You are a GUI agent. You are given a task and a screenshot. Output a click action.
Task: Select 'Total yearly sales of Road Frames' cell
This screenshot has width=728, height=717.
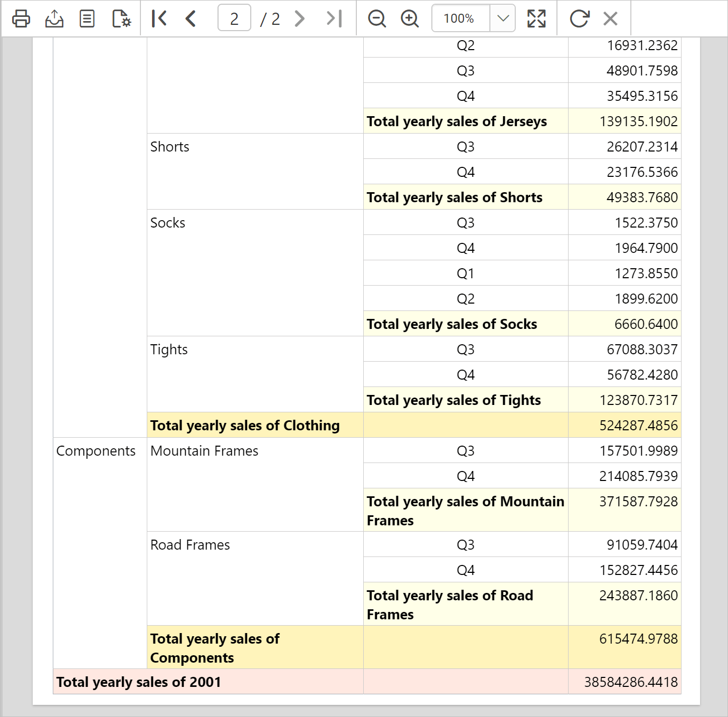point(466,604)
